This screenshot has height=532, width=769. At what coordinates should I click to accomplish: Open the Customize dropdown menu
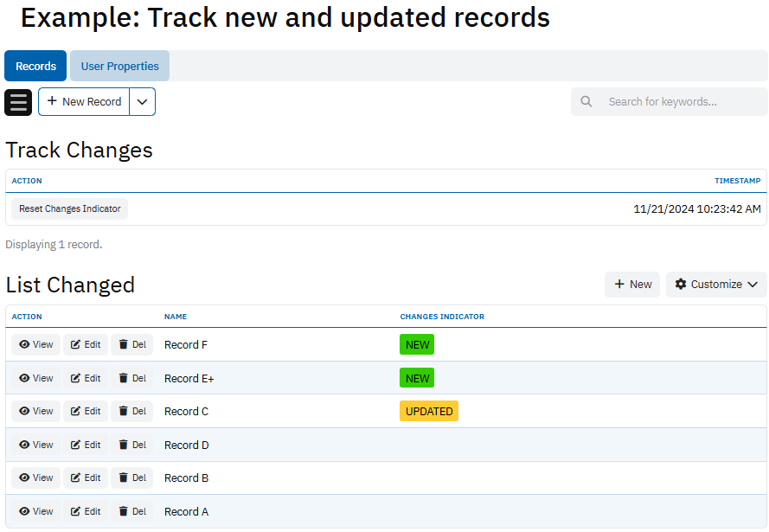pos(716,285)
